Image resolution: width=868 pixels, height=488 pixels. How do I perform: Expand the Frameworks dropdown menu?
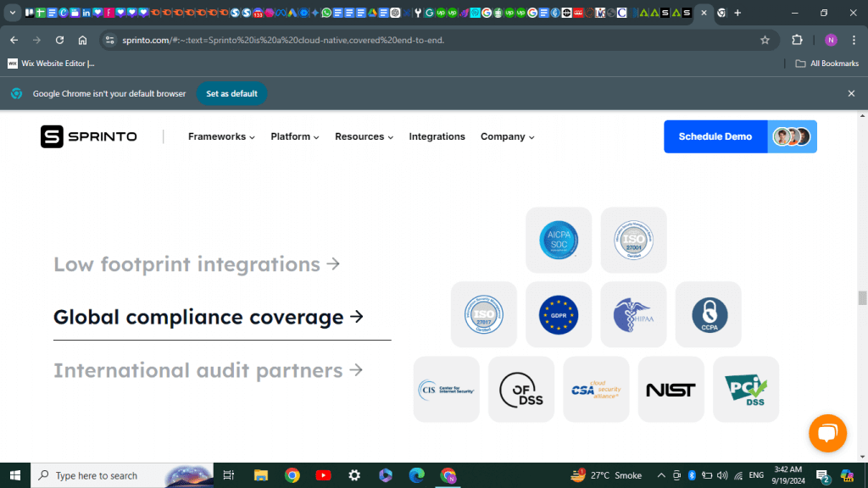coord(220,136)
